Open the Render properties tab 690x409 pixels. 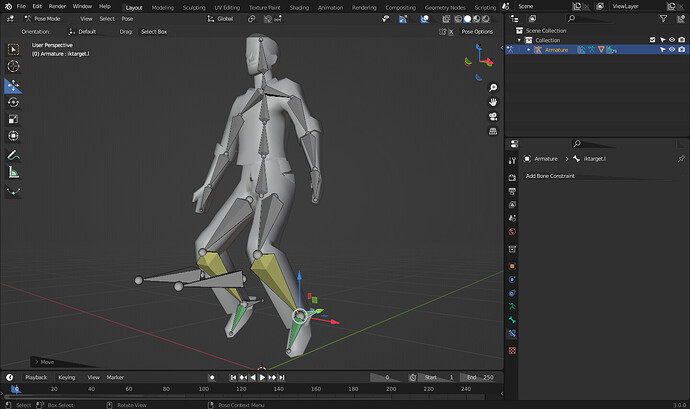coord(512,178)
